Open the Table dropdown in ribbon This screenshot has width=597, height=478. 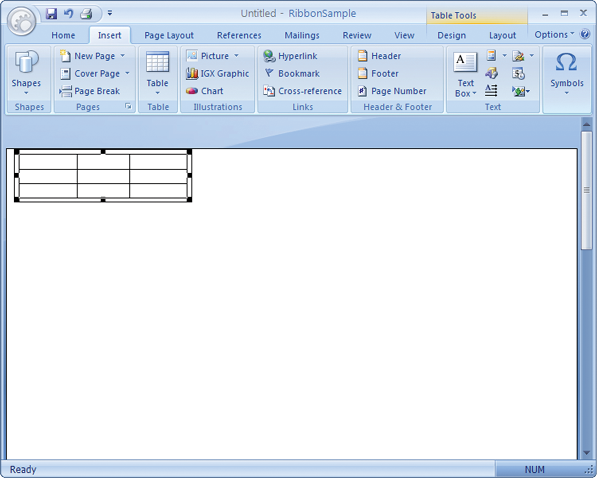coord(158,73)
